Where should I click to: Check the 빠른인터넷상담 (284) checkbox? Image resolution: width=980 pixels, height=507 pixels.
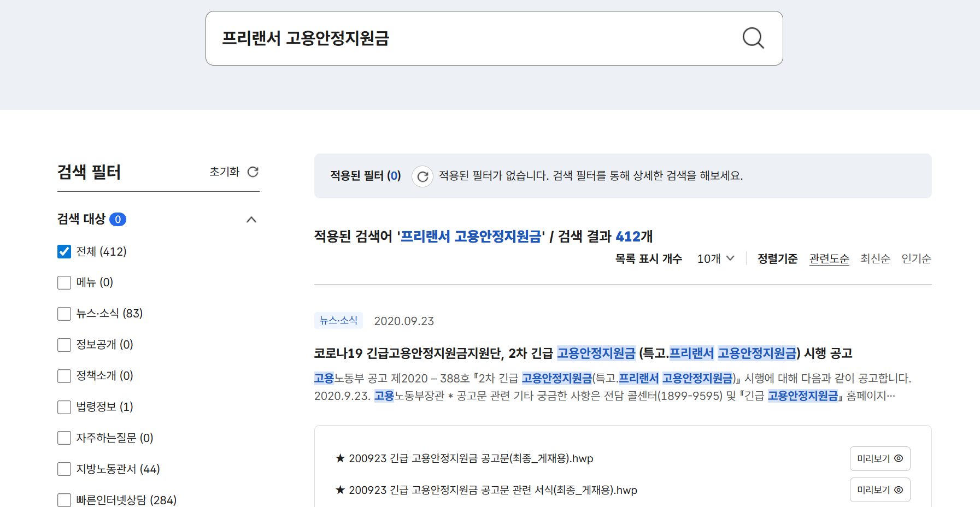point(64,500)
